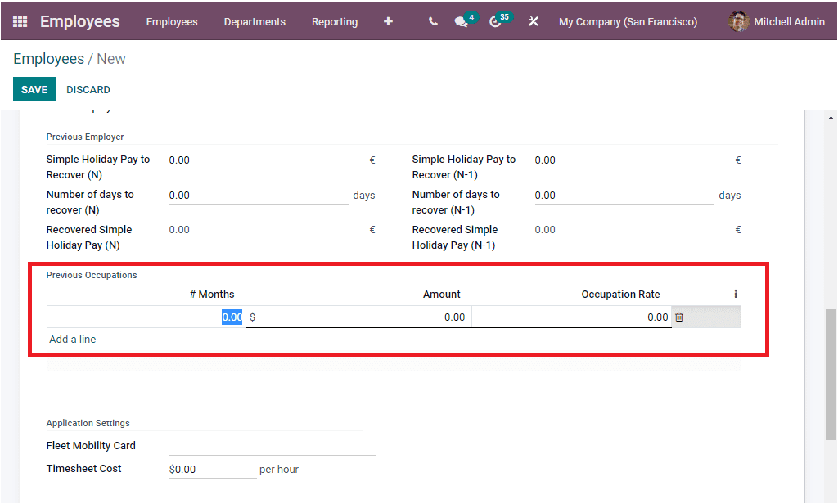Click the tools wrench icon
The width and height of the screenshot is (838, 504).
pos(534,21)
